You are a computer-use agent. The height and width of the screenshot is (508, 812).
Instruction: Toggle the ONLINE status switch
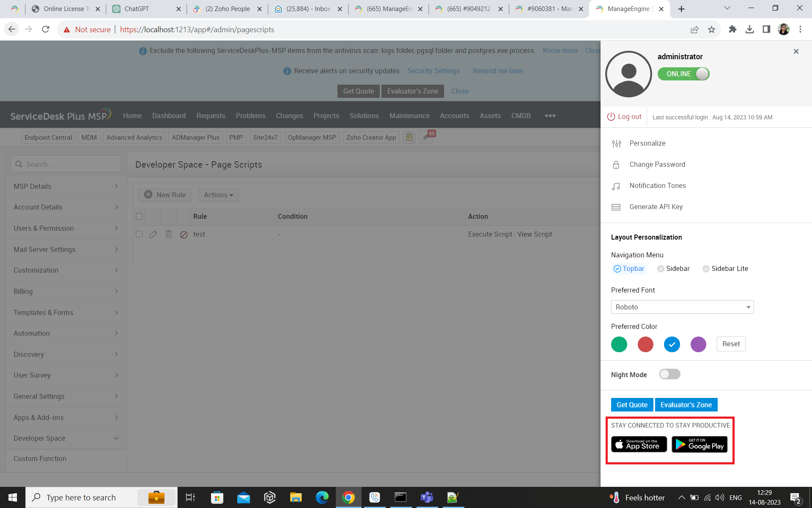click(x=683, y=74)
